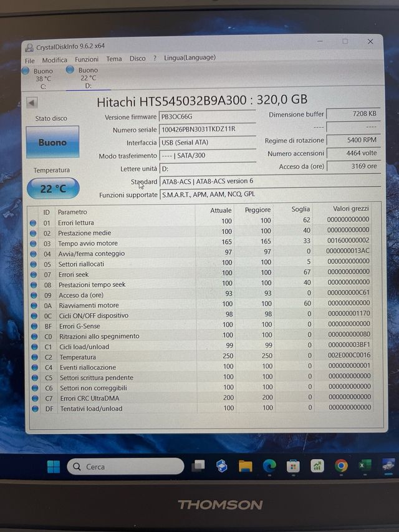
Task: Open the ? help menu
Action: 155,58
